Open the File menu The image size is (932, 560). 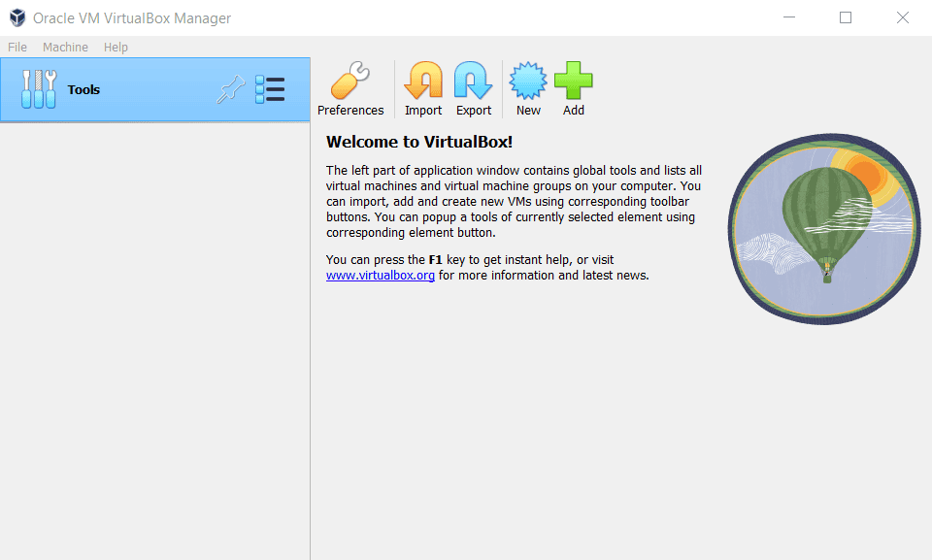(17, 47)
